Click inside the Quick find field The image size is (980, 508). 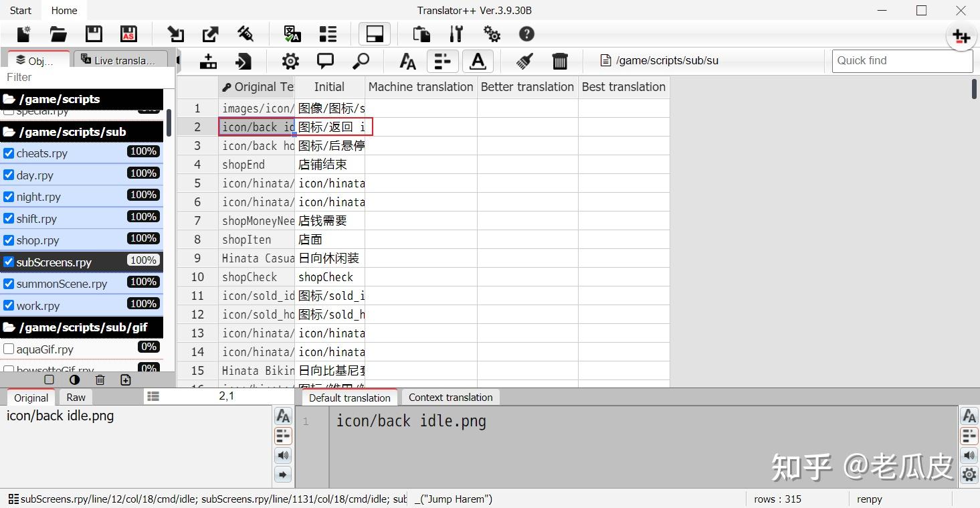(901, 60)
